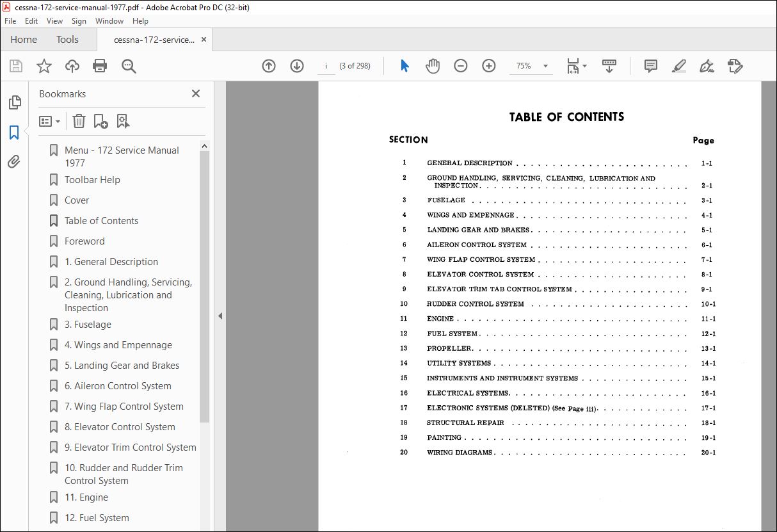Viewport: 777px width, 532px height.
Task: Open the Window menu
Action: click(109, 21)
